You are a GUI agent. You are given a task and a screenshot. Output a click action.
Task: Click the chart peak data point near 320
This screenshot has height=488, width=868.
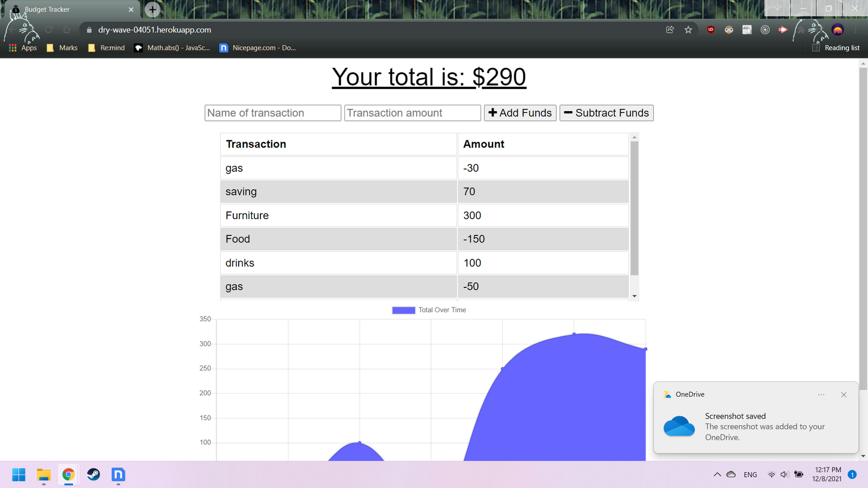574,334
